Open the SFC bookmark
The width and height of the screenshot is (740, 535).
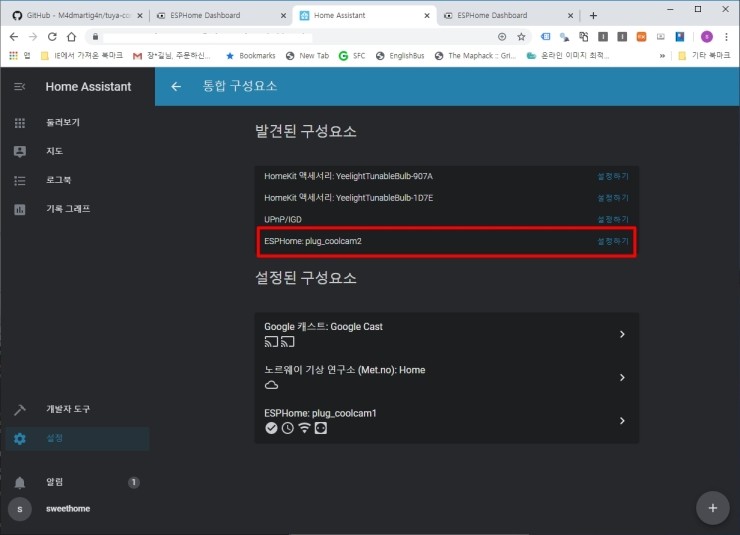coord(352,56)
